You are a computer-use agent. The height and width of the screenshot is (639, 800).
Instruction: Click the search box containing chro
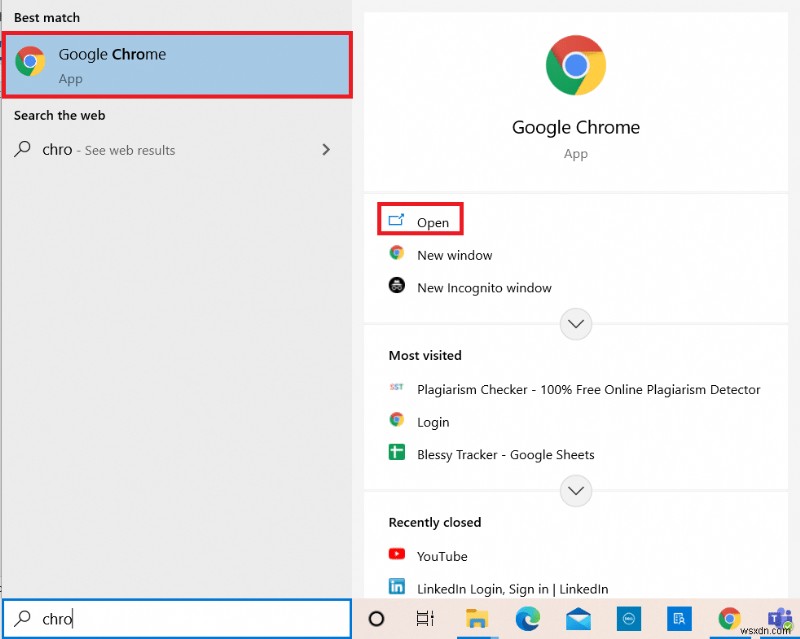(177, 618)
